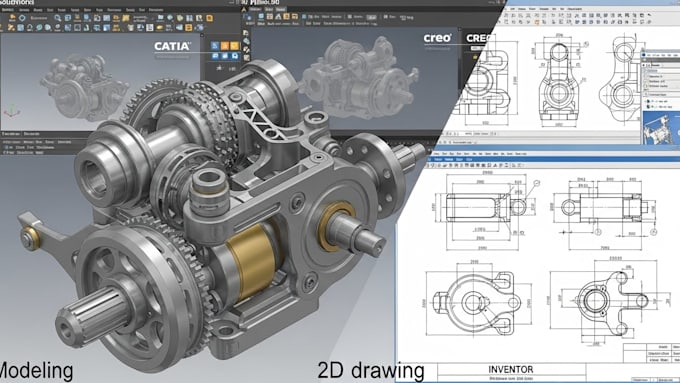Select the blue cube icon in Creo ribbon
This screenshot has width=680, height=383.
[x=261, y=16]
